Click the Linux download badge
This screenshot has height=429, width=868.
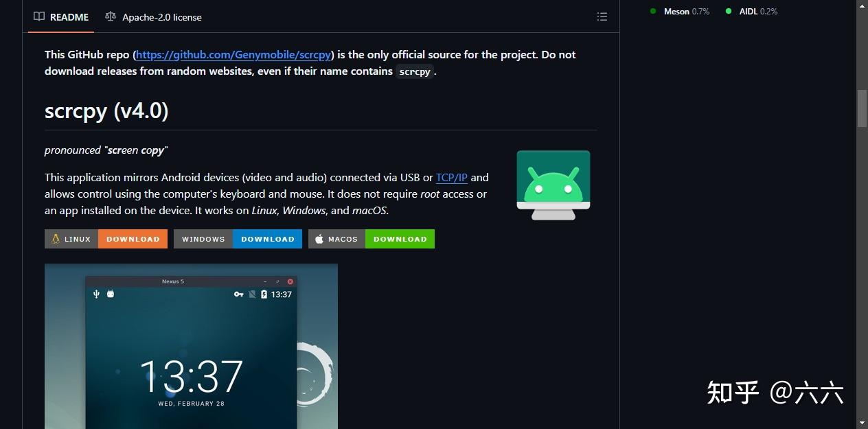[x=106, y=239]
